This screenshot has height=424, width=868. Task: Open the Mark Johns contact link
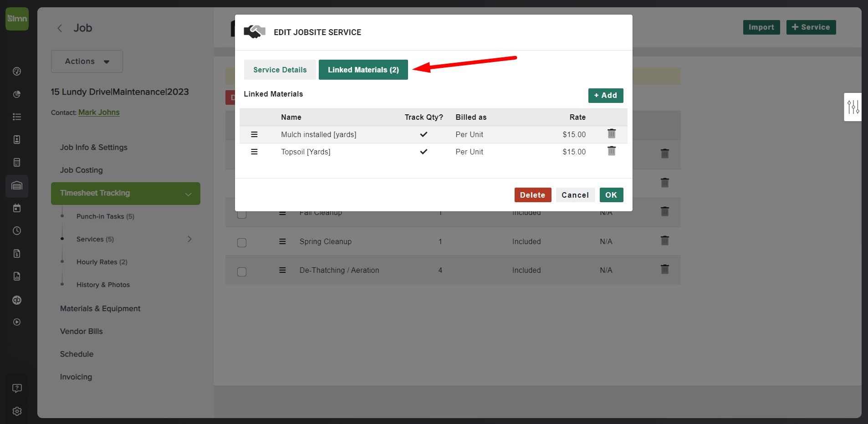(x=99, y=112)
